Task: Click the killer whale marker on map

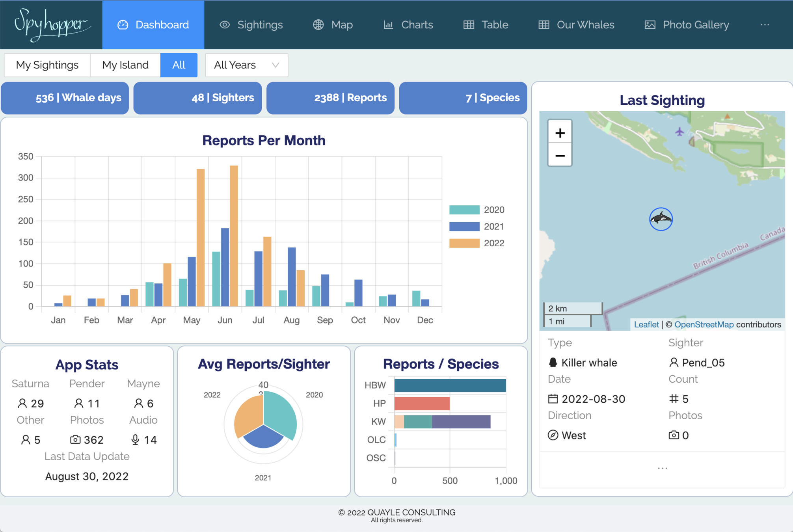Action: click(x=661, y=219)
